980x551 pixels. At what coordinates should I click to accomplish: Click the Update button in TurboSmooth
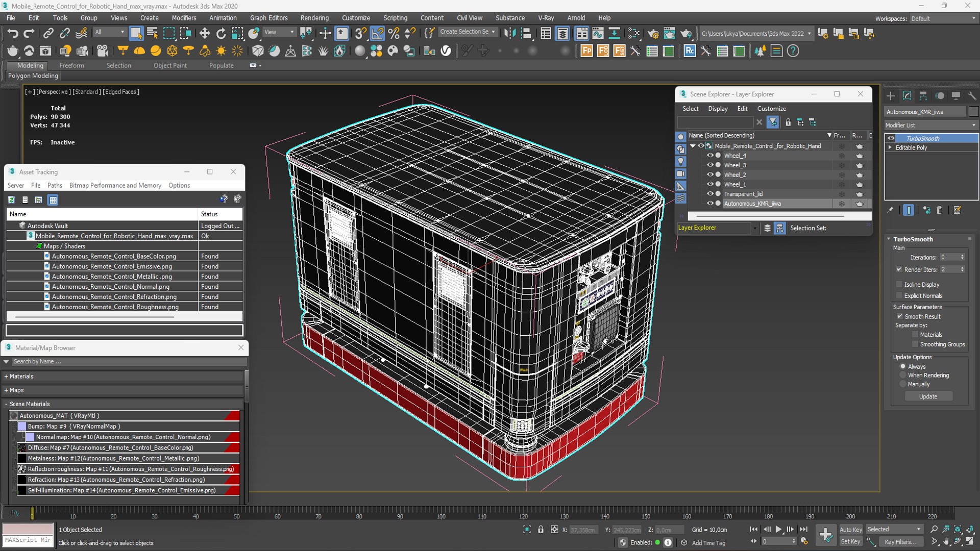click(x=928, y=396)
